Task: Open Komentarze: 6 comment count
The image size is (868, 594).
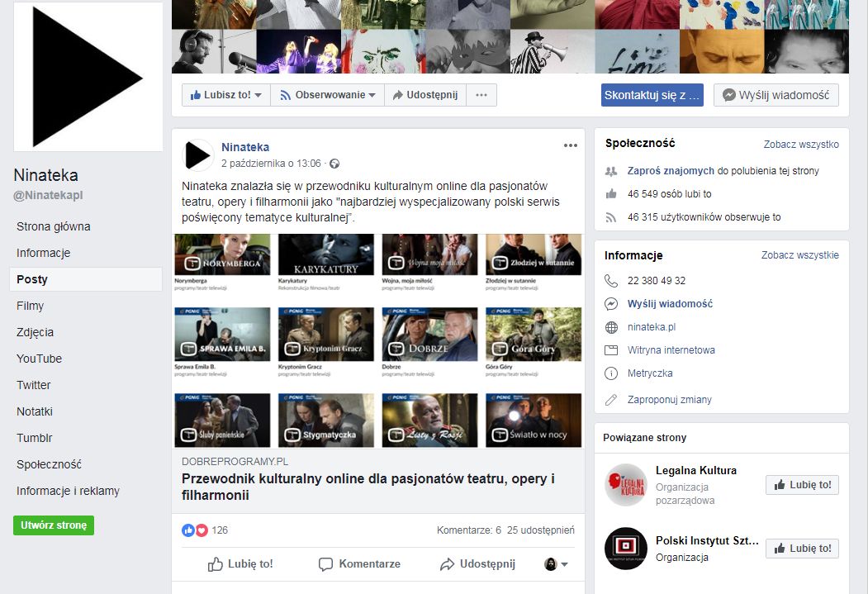Action: [x=469, y=530]
